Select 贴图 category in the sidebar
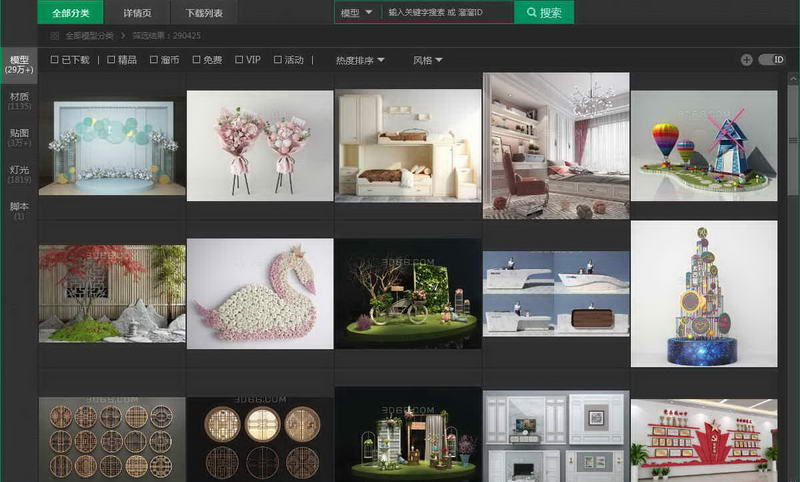This screenshot has height=482, width=800. pyautogui.click(x=19, y=137)
